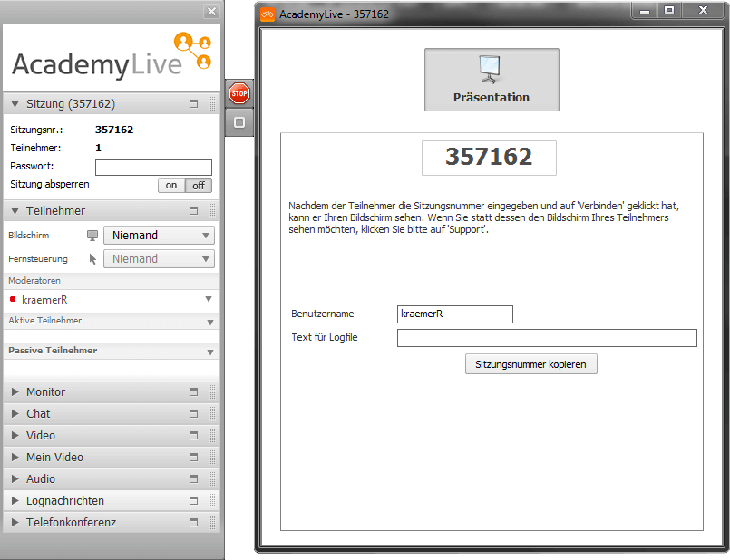Collapse the Sitzung (357162) panel
730x560 pixels.
point(15,103)
